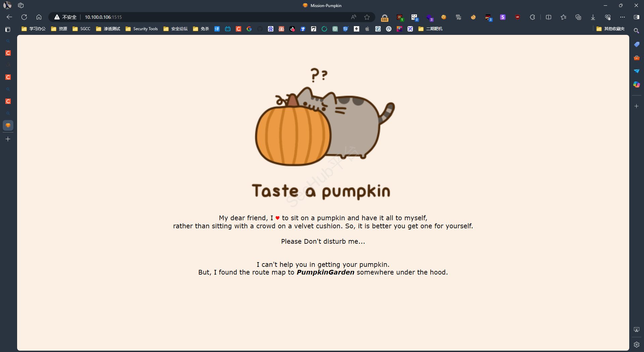Open the sidebar settings gear
This screenshot has height=352, width=644.
637,345
